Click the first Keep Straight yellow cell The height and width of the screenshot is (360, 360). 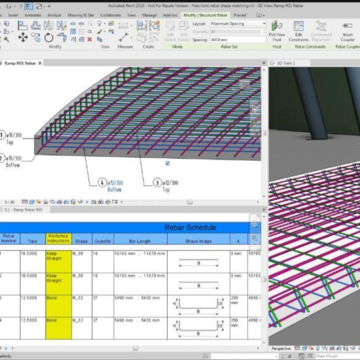(58, 262)
